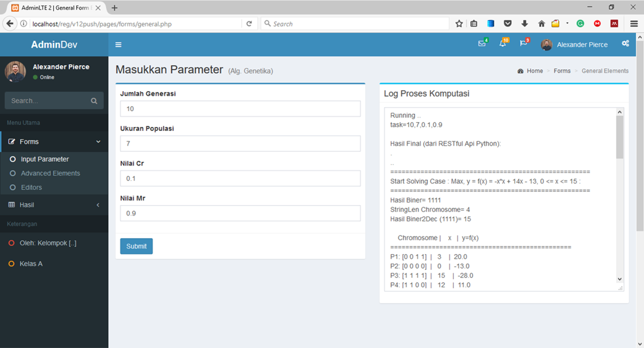Open the Pocket shield icon
644x348 pixels.
click(x=508, y=24)
